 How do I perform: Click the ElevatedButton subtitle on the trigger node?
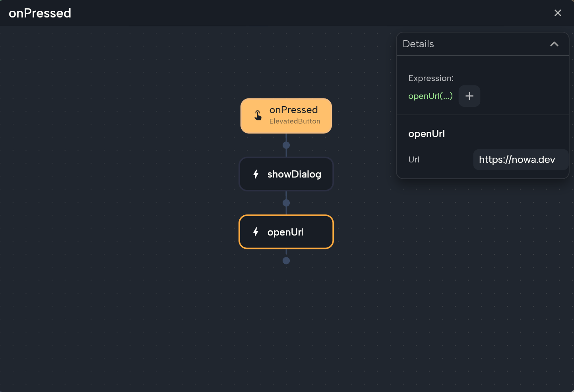295,122
